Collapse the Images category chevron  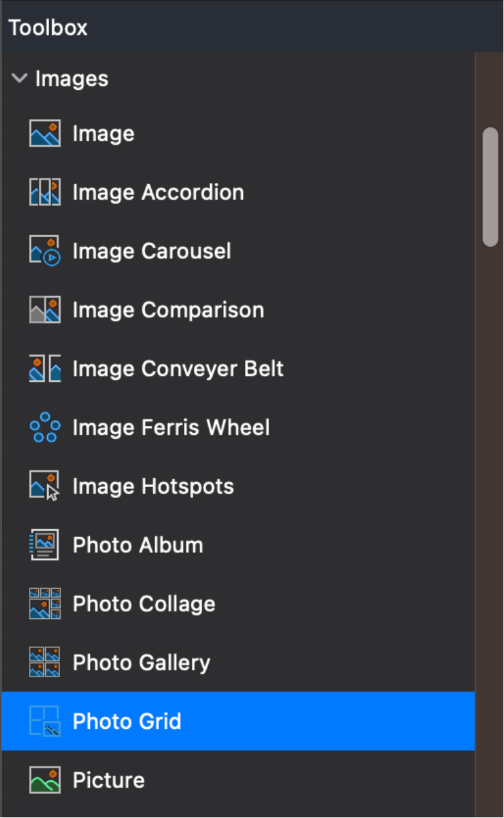(x=19, y=79)
